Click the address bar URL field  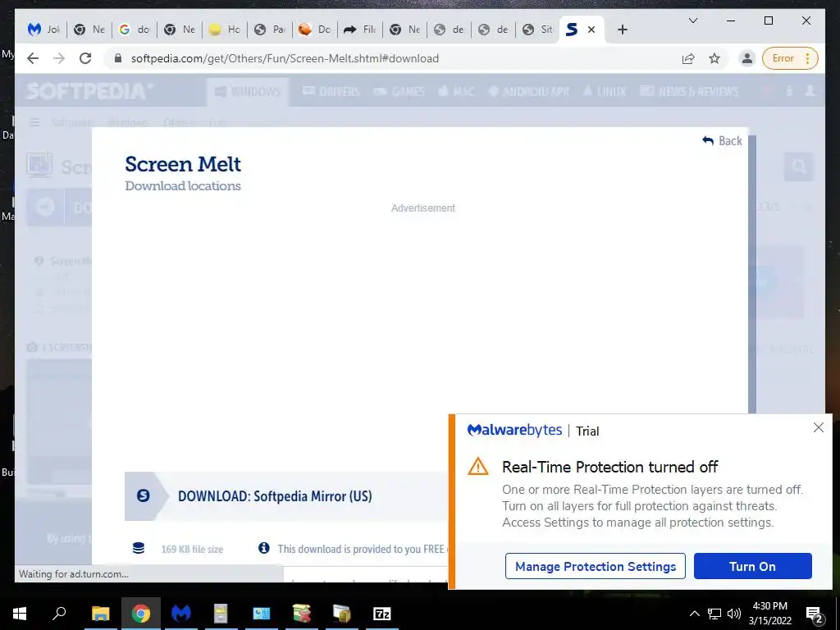396,58
